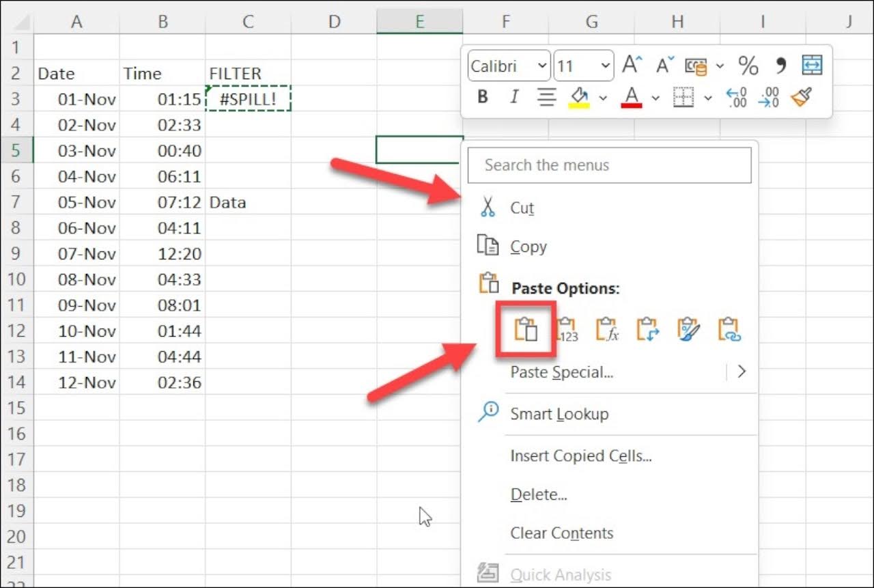Choose the Paste Transpose icon
874x588 pixels.
coord(648,330)
